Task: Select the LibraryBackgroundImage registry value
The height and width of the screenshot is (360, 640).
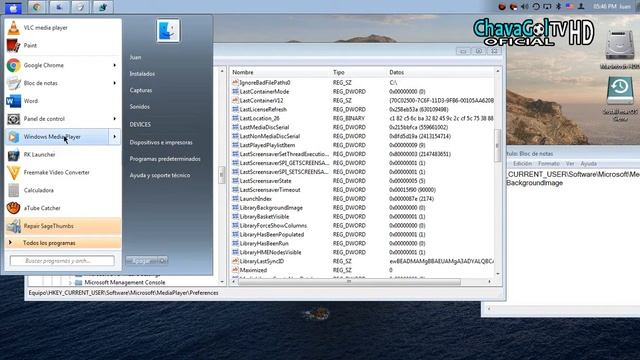Action: 271,208
